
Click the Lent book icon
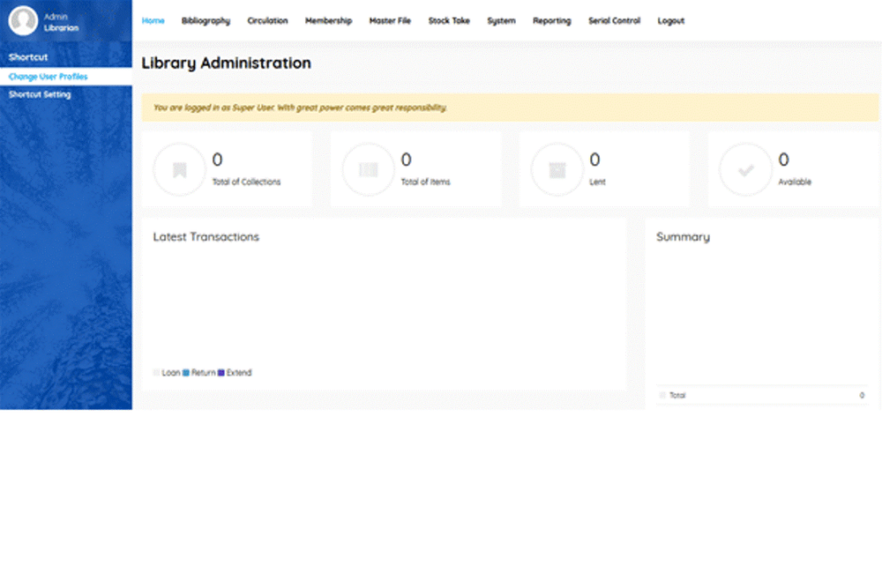[557, 168]
